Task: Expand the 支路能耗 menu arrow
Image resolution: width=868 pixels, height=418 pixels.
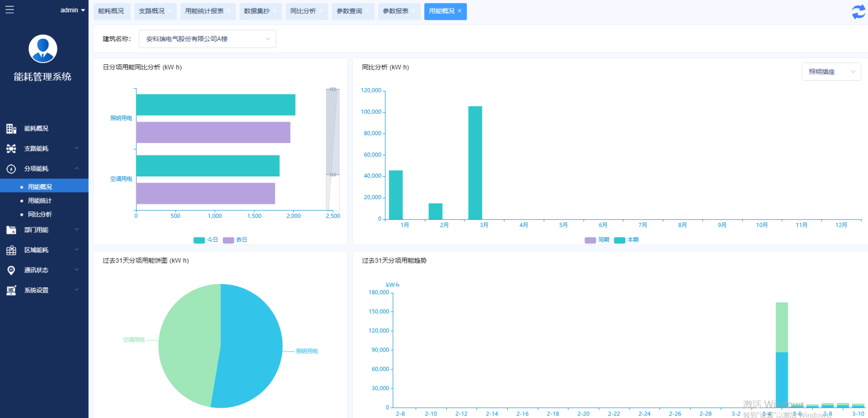Action: pos(76,148)
